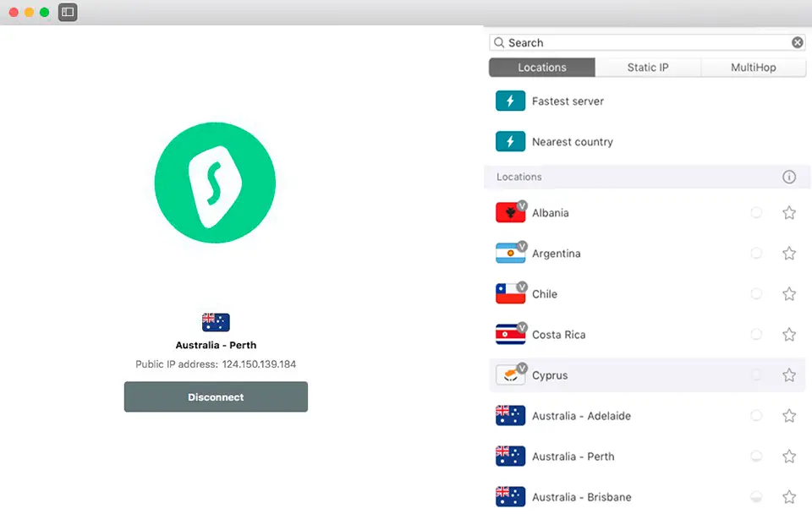
Task: Open the Locations info icon
Action: pyautogui.click(x=788, y=177)
